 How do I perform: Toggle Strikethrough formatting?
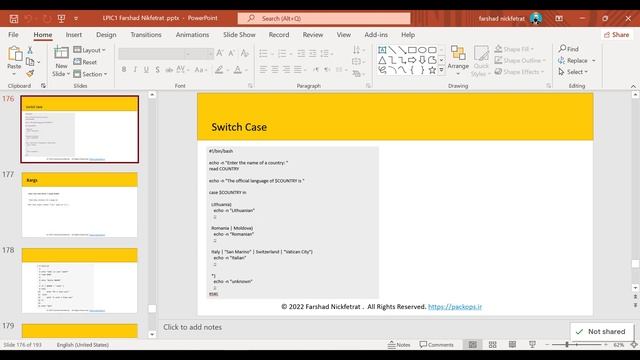click(169, 70)
